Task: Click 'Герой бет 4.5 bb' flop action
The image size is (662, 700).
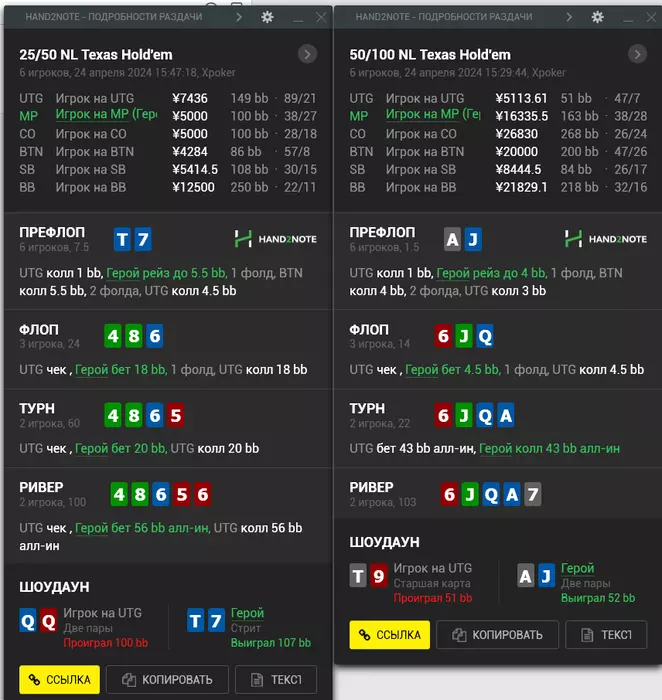Action: (x=453, y=370)
